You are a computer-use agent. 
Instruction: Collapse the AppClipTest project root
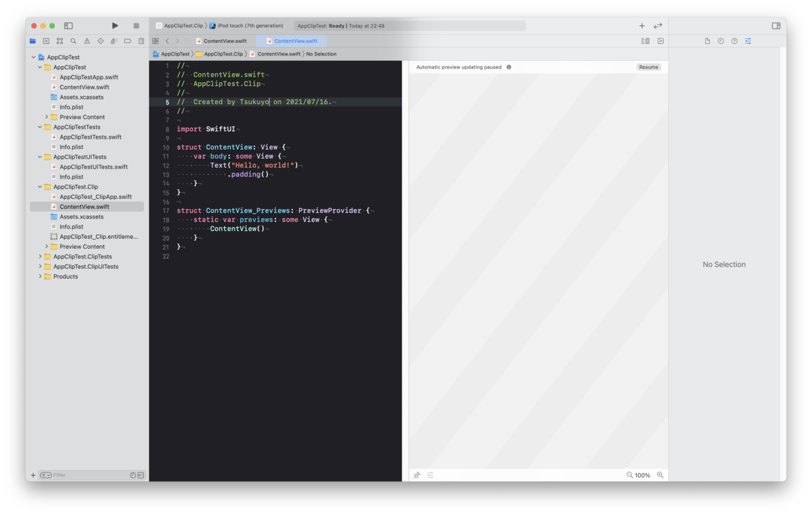point(33,58)
